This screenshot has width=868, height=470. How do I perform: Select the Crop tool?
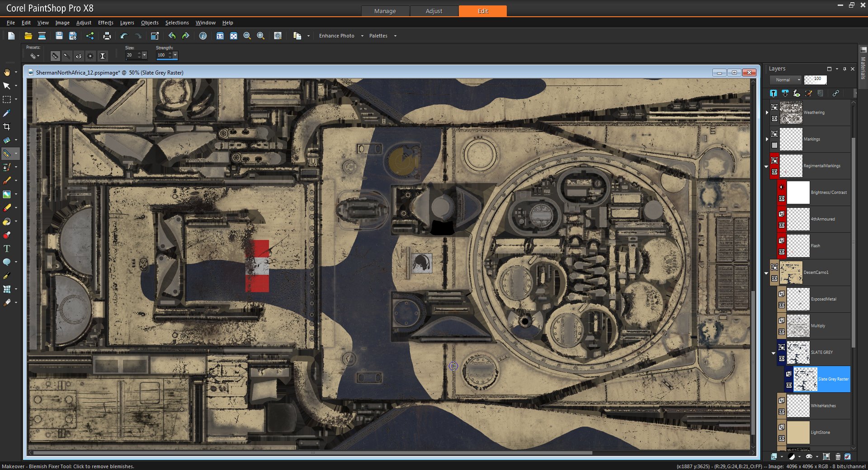pyautogui.click(x=7, y=127)
